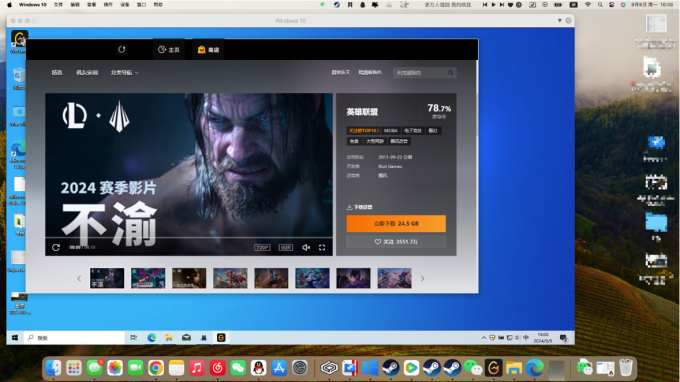Open the Apple menu

10,4
